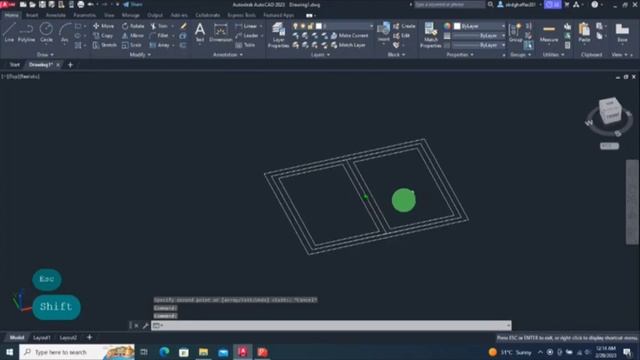This screenshot has width=640, height=360.
Task: Click the ViewCube navigation cube
Action: tap(610, 110)
